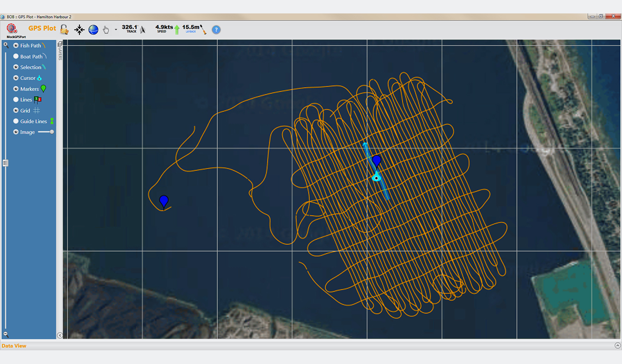Click the MockGPSPort status icon
Image resolution: width=622 pixels, height=364 pixels.
point(12,29)
